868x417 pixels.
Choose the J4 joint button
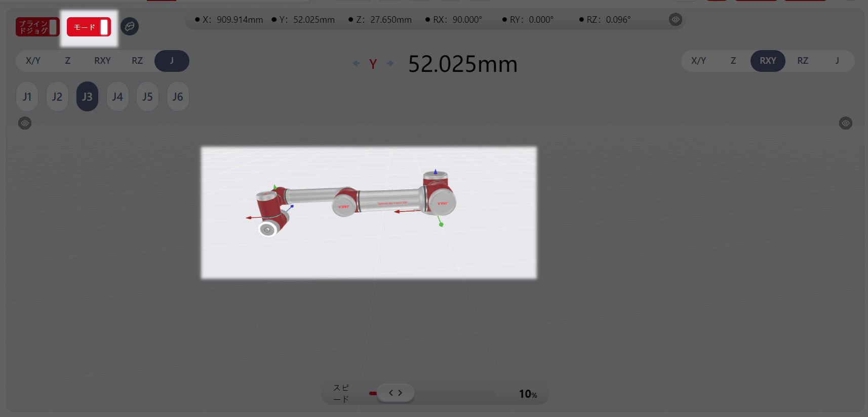coord(117,97)
